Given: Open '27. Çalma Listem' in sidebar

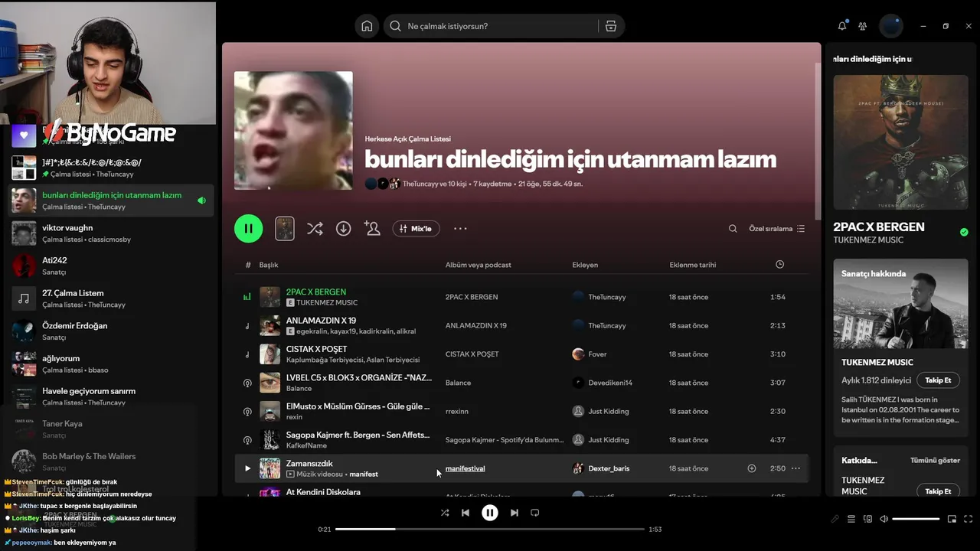Looking at the screenshot, I should click(x=111, y=298).
